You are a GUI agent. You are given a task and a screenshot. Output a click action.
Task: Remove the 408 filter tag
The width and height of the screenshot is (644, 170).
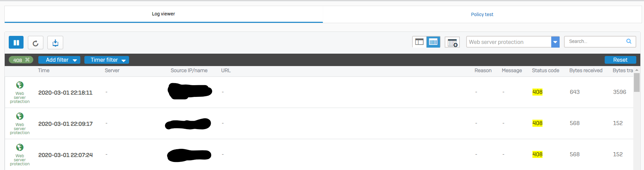point(28,60)
